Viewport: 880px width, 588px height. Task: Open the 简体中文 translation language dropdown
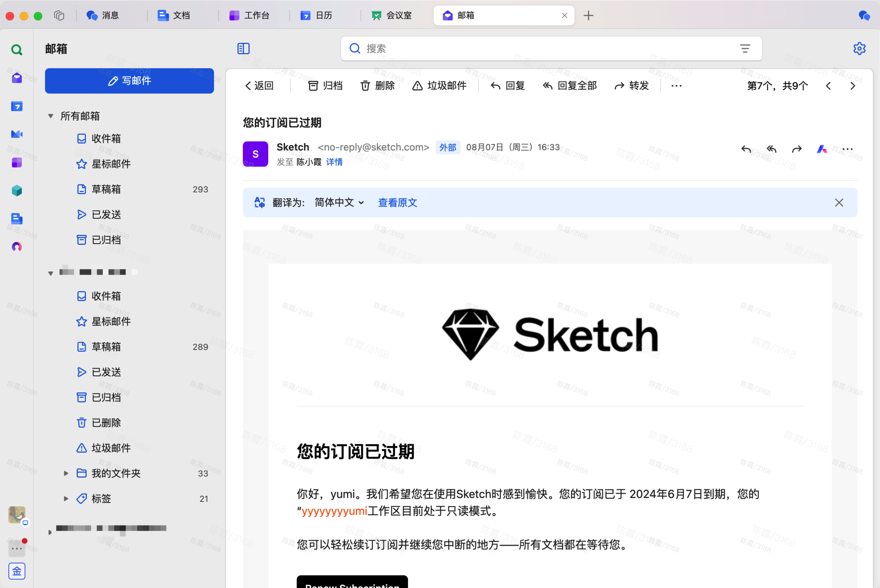coord(339,202)
